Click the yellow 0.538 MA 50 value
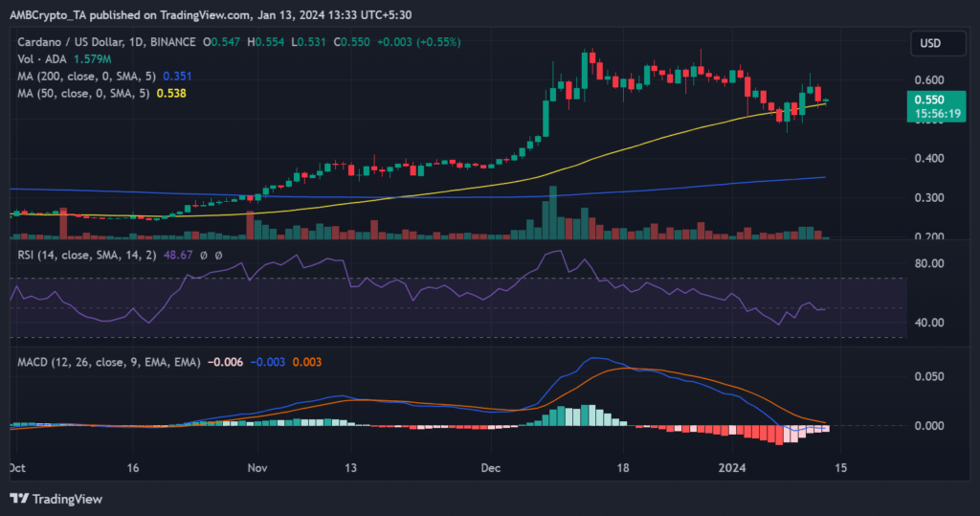Image resolution: width=980 pixels, height=516 pixels. coord(170,93)
